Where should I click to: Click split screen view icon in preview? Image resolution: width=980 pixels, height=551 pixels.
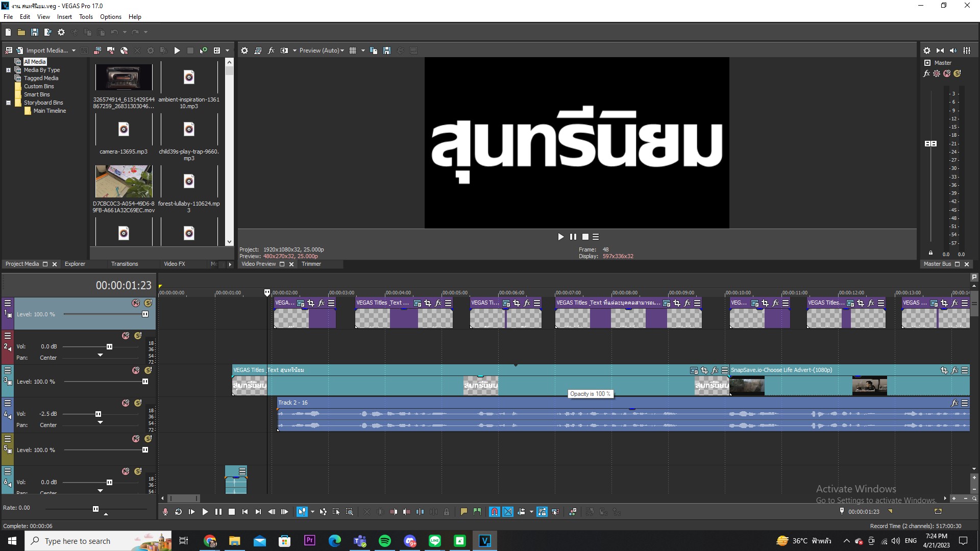click(x=284, y=51)
